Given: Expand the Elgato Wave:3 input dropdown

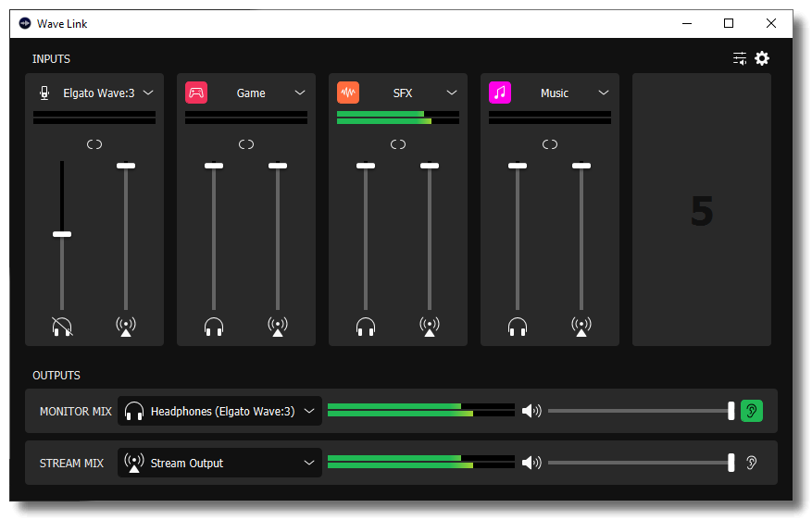Looking at the screenshot, I should [x=148, y=93].
